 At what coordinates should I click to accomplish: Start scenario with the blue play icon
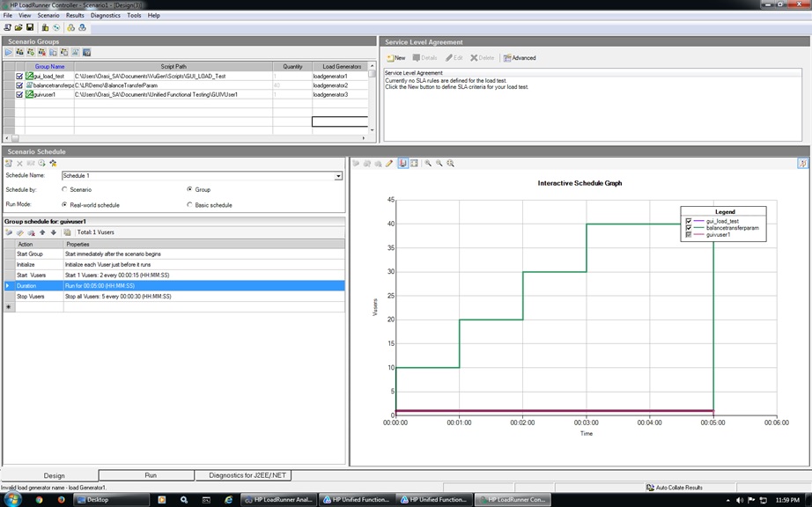tap(8, 52)
